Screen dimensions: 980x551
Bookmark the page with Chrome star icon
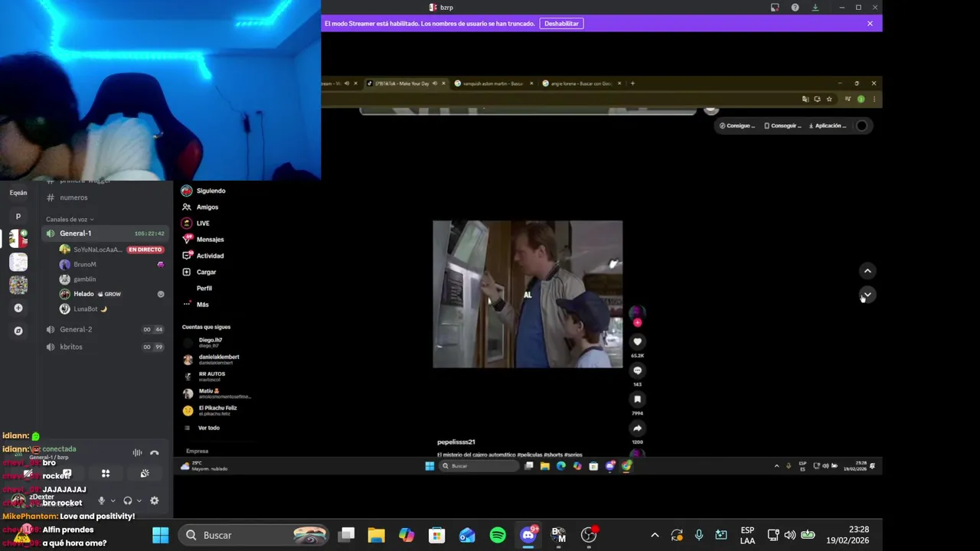(x=829, y=99)
